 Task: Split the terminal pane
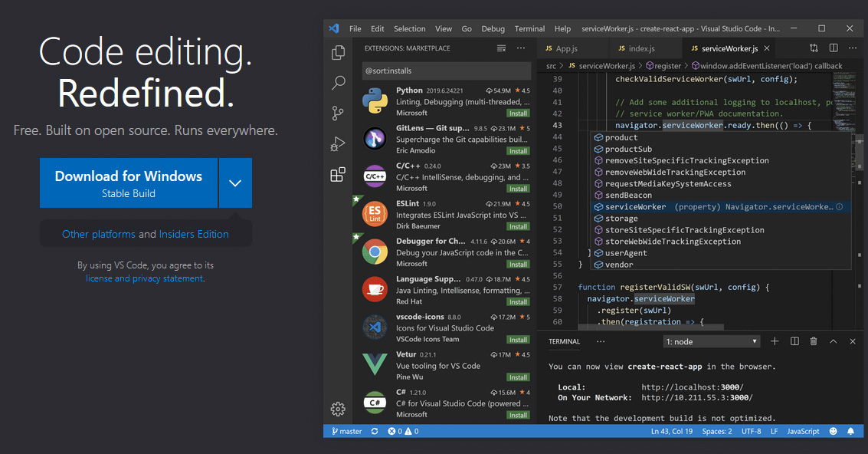(x=794, y=341)
